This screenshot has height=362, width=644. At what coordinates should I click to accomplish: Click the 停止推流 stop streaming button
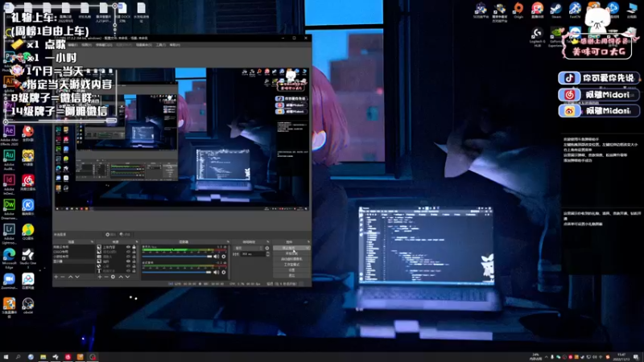290,248
